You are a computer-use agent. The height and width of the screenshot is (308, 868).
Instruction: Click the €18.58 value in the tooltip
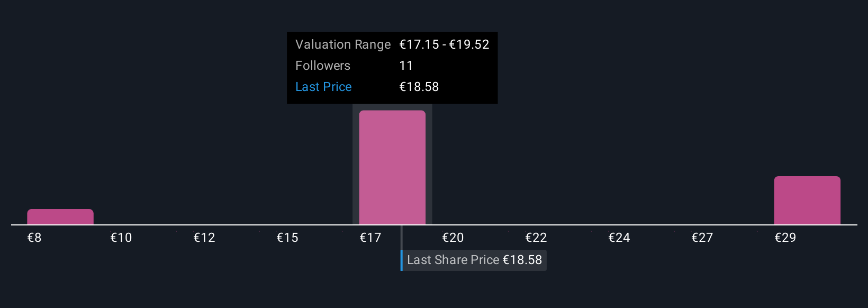[419, 87]
